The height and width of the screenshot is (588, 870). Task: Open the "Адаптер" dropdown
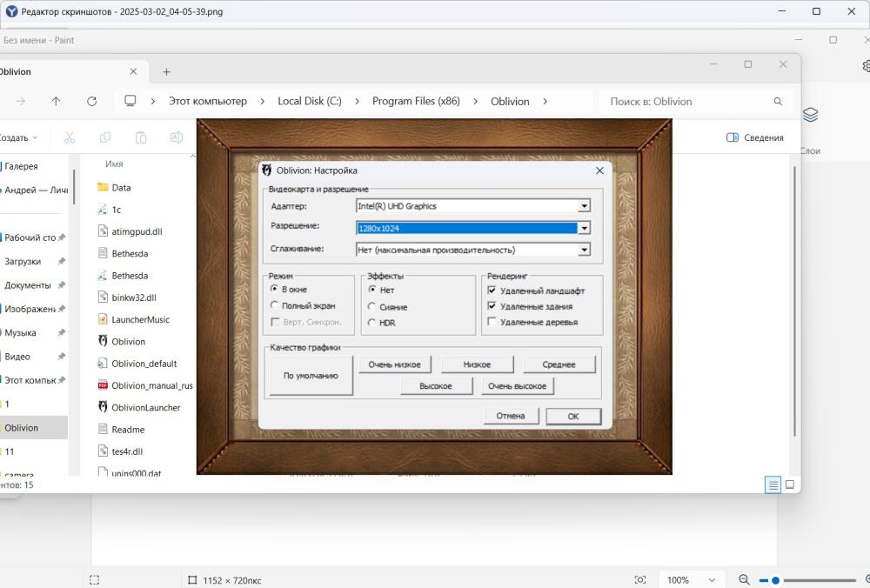585,206
